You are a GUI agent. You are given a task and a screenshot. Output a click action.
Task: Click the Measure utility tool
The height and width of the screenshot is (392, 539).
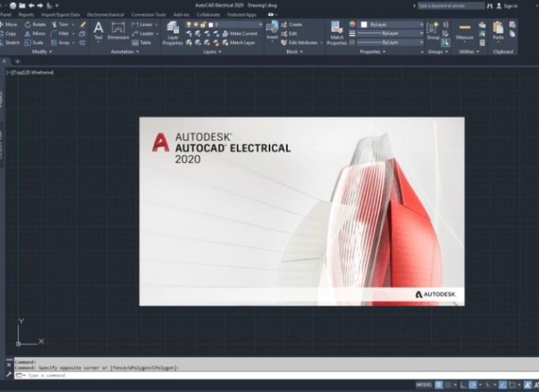(464, 31)
